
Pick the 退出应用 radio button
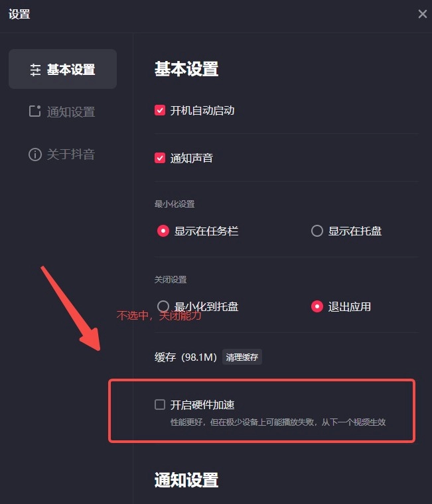coord(317,306)
